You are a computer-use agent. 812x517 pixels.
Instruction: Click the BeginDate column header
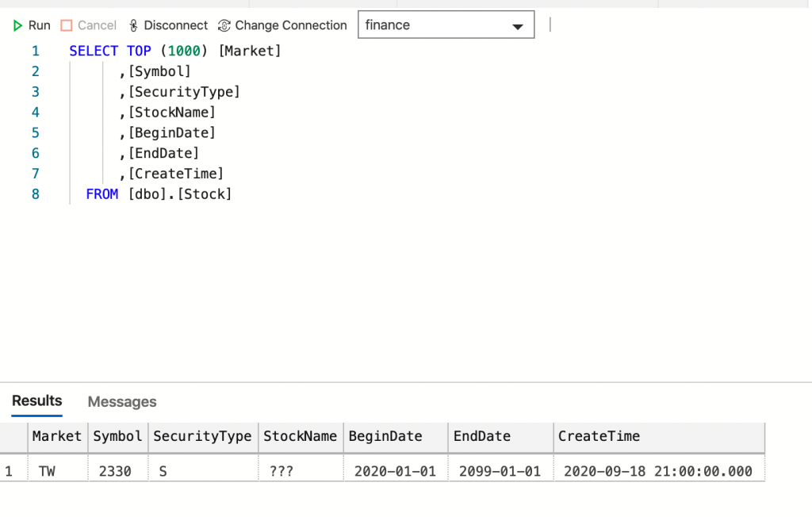point(385,436)
